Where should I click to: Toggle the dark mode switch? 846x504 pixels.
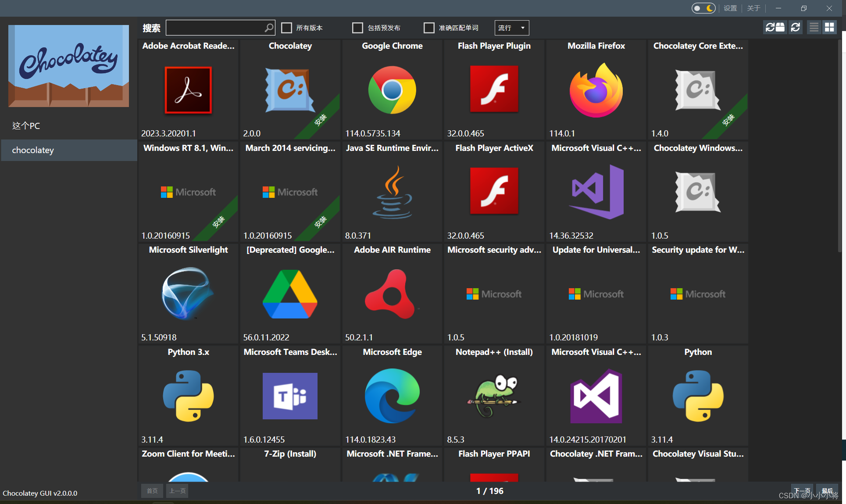point(703,8)
